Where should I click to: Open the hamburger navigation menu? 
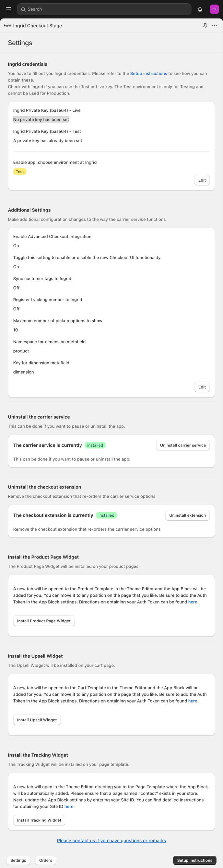coord(8,9)
